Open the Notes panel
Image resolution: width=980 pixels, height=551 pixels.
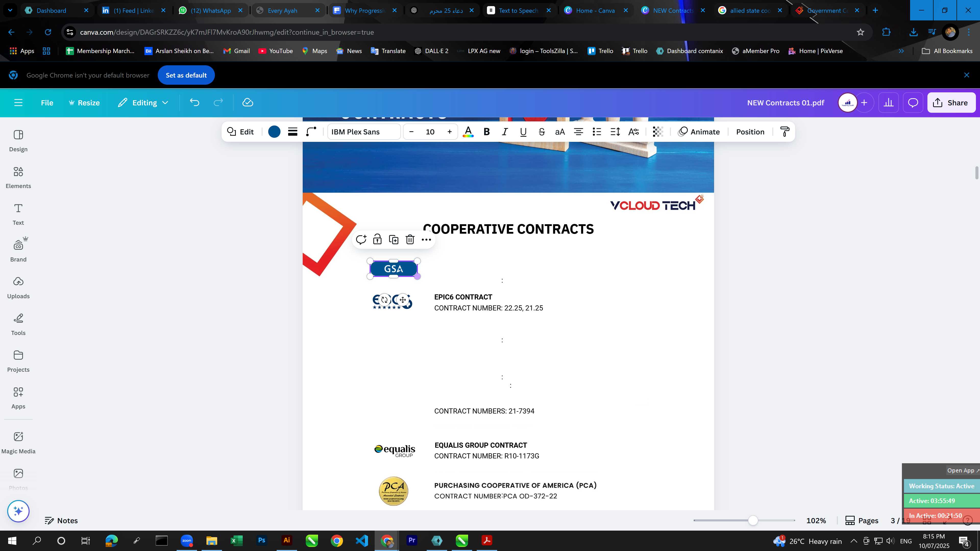pos(61,521)
